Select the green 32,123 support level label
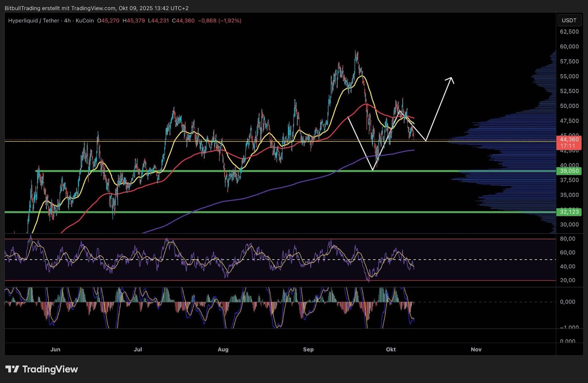The width and height of the screenshot is (588, 383). click(569, 212)
